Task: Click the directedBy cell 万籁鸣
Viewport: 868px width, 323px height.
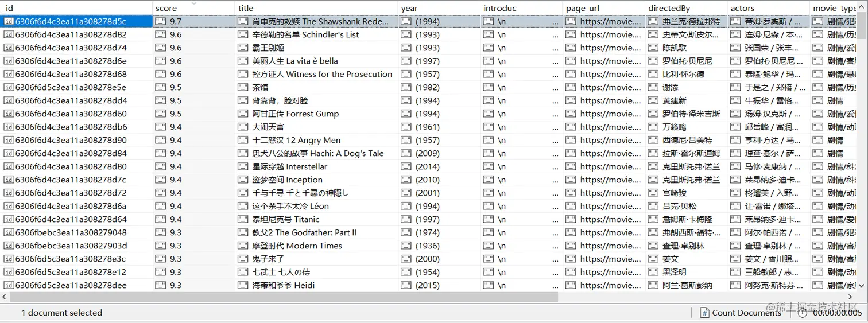Action: (x=686, y=127)
